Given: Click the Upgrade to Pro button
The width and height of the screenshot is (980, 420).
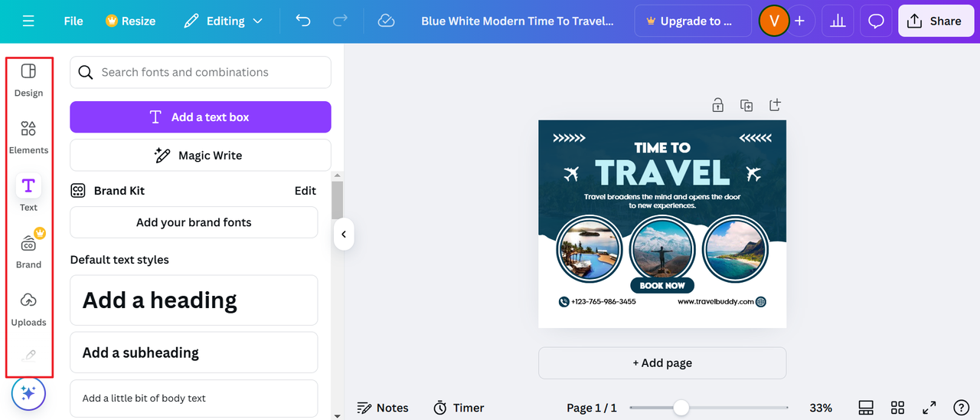Looking at the screenshot, I should click(x=693, y=21).
